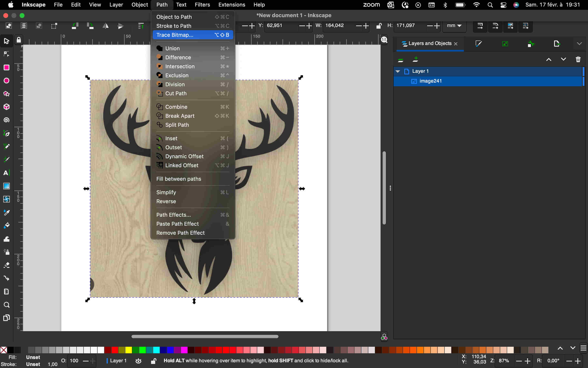Select the Spray tool

(7, 252)
